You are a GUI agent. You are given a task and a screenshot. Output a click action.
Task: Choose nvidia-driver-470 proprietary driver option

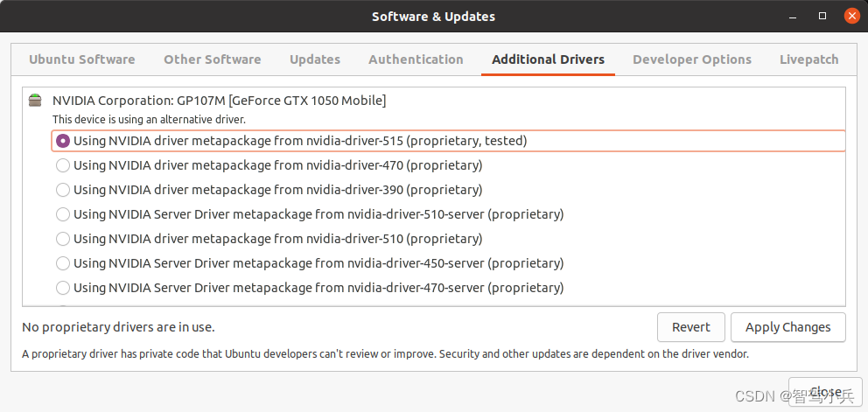click(63, 165)
